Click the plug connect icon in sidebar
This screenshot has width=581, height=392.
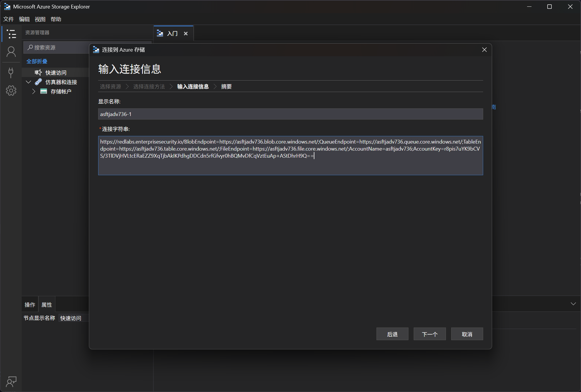pos(11,72)
